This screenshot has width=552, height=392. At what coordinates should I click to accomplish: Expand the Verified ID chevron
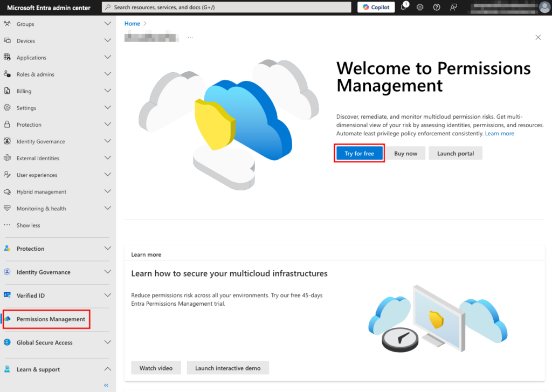[107, 295]
